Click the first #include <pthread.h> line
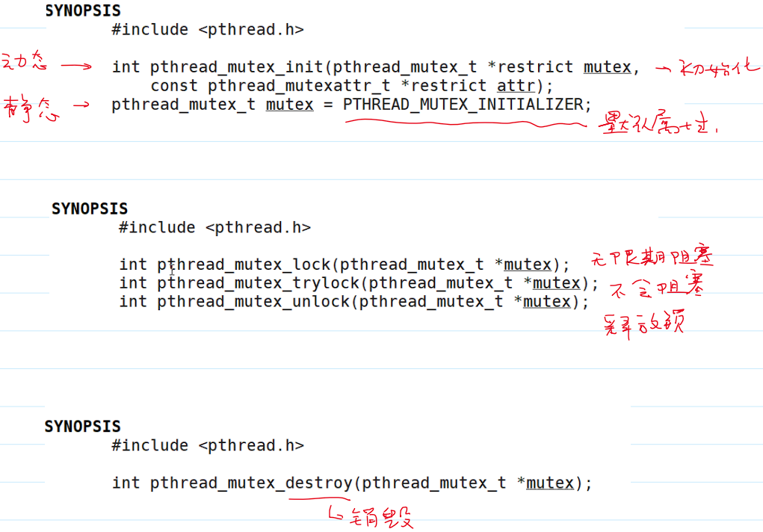 point(208,30)
